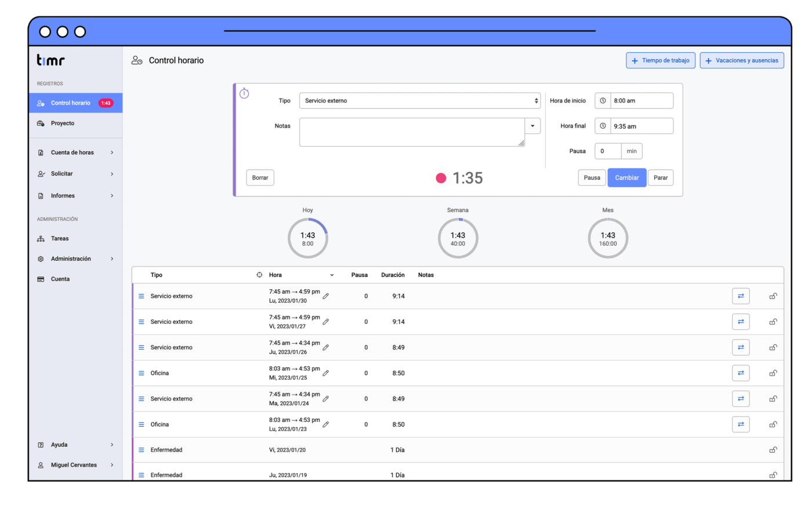Expand Cuenta de horas submenu
The width and height of the screenshot is (812, 528).
(x=112, y=152)
